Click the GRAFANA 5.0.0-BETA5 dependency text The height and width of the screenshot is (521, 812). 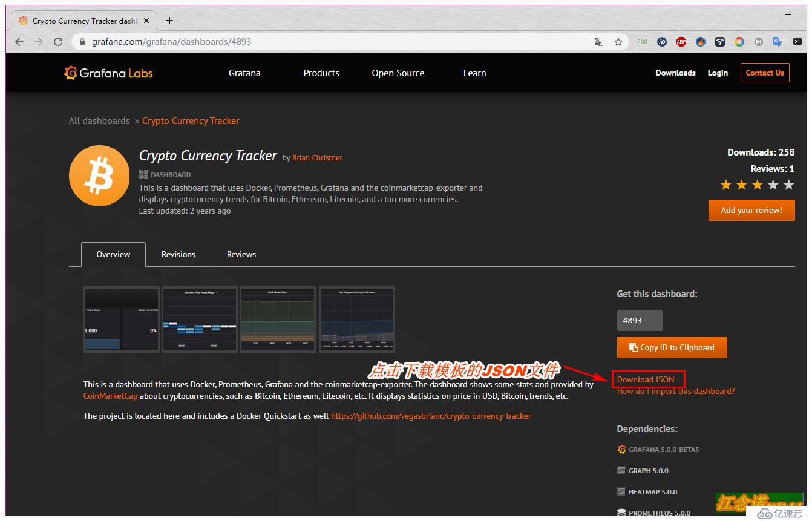click(664, 450)
